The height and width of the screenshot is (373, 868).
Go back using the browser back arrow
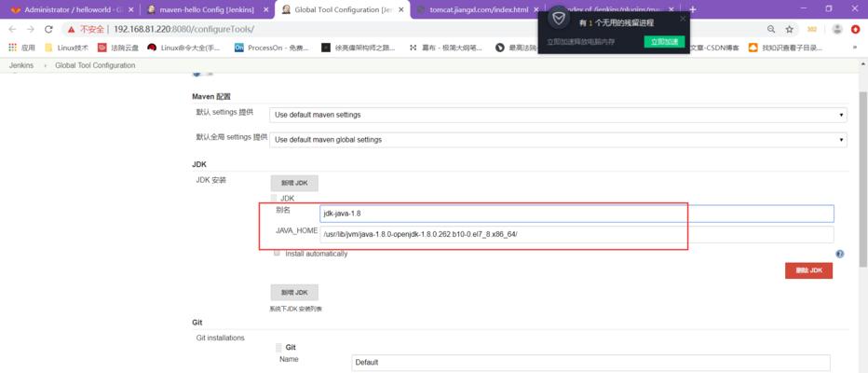tap(12, 30)
